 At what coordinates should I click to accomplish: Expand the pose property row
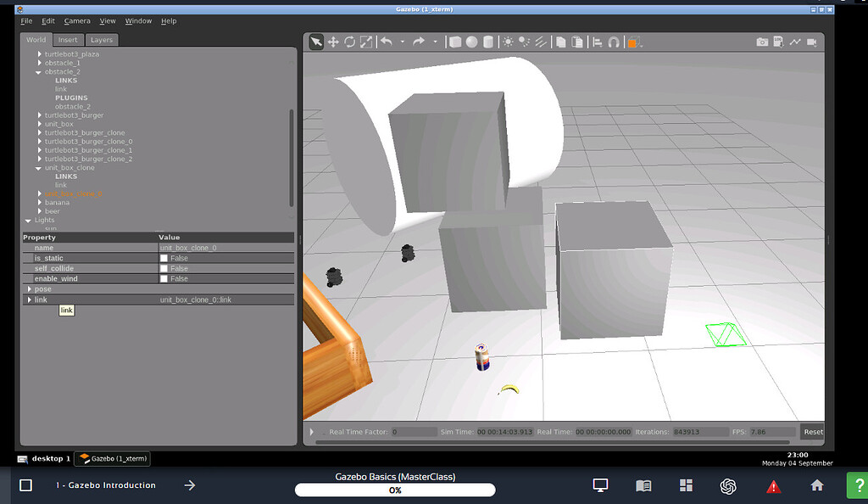tap(29, 289)
